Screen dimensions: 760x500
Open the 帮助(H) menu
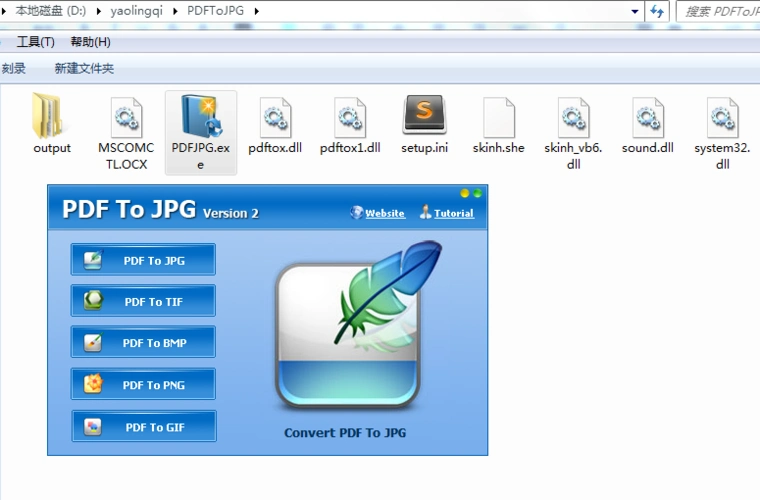click(x=91, y=42)
